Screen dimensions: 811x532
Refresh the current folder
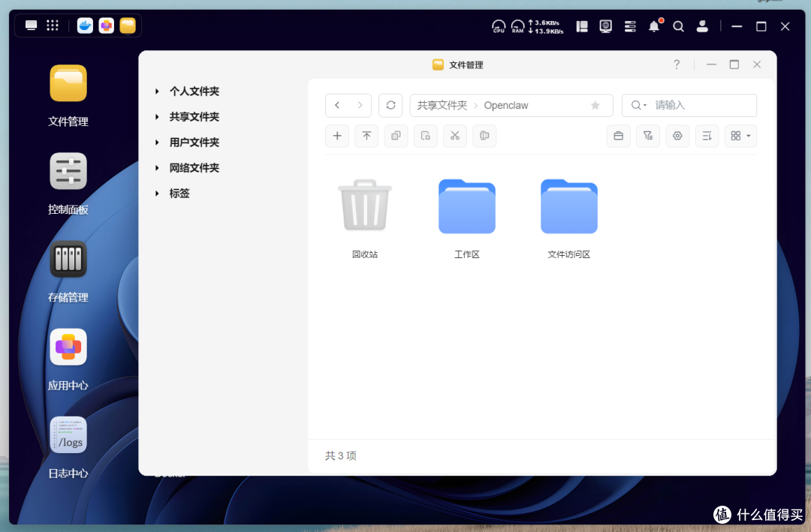(x=390, y=106)
